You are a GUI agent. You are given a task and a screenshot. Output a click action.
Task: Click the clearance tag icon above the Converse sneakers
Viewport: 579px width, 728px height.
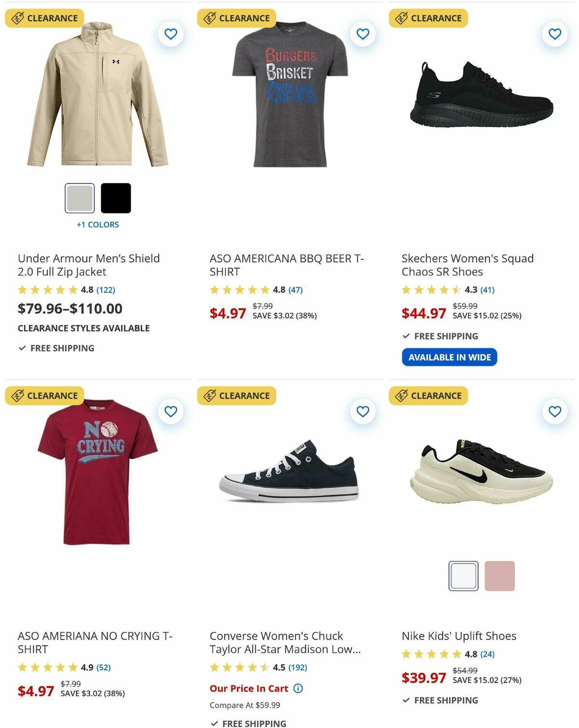click(209, 395)
